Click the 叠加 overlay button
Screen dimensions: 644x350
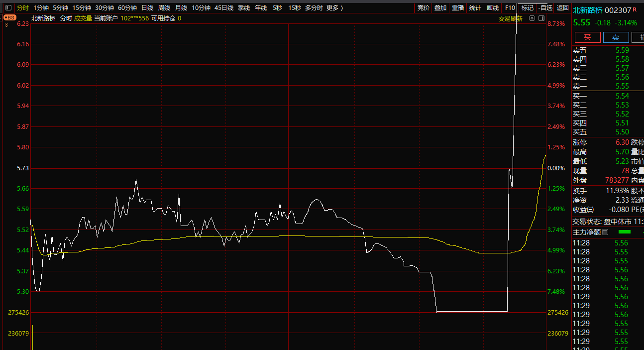click(x=440, y=8)
